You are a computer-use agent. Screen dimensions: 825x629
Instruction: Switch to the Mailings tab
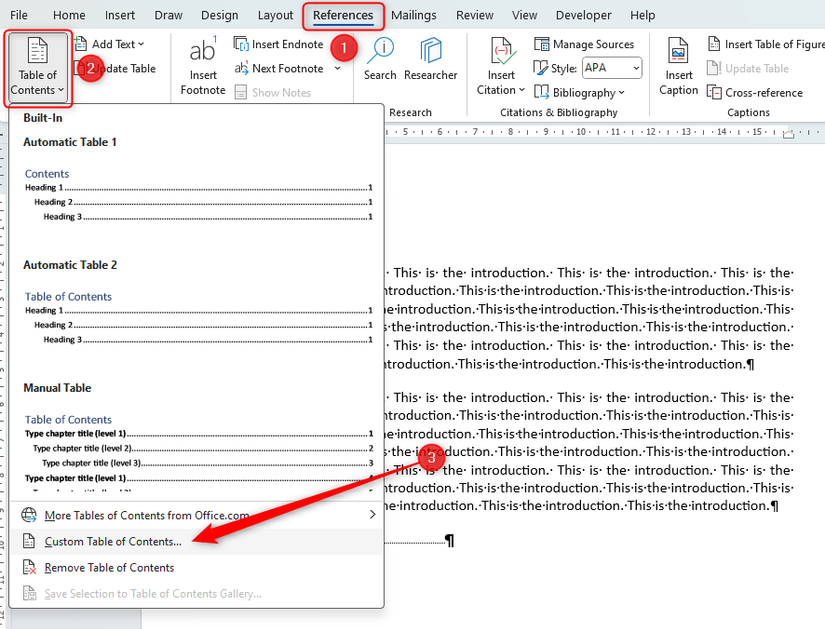pyautogui.click(x=414, y=15)
